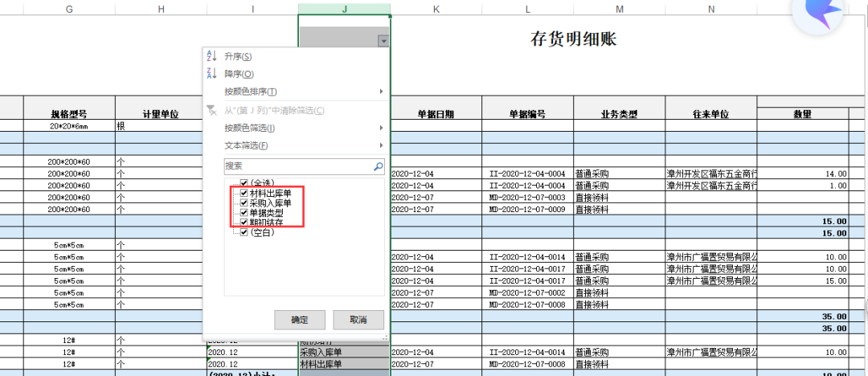Uncheck the 采购入库单 checkbox
This screenshot has width=868, height=376.
tap(244, 202)
